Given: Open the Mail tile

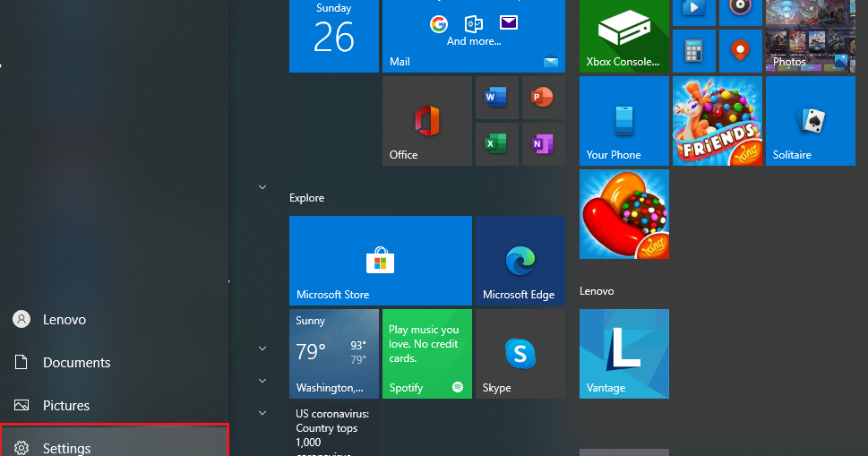Looking at the screenshot, I should point(474,36).
